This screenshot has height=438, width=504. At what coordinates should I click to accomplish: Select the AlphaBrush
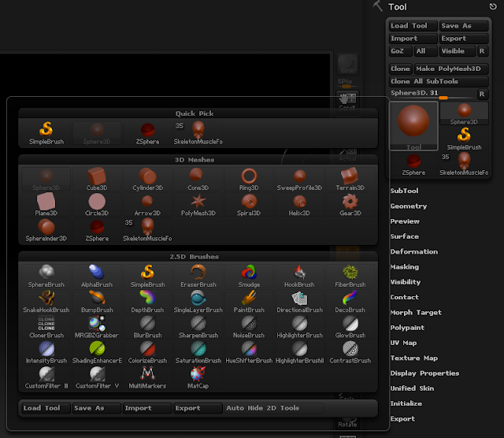[x=97, y=276]
